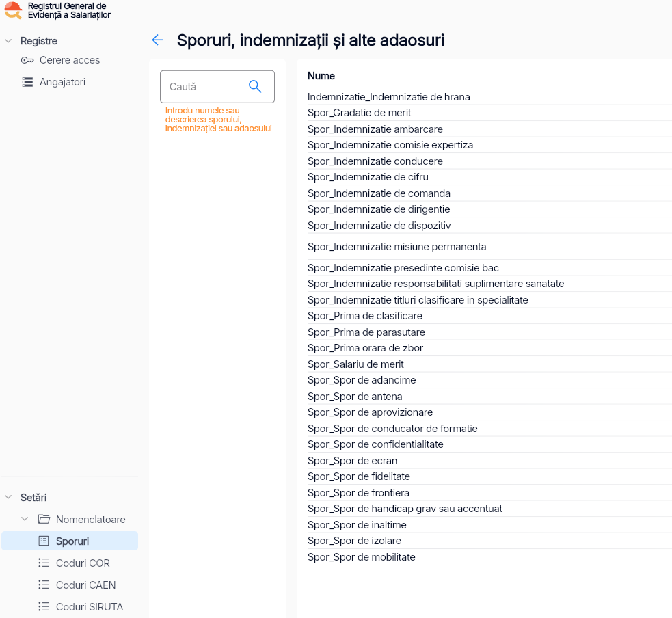Image resolution: width=672 pixels, height=618 pixels.
Task: Click the Coduri SIRUTA list icon
Action: click(44, 607)
